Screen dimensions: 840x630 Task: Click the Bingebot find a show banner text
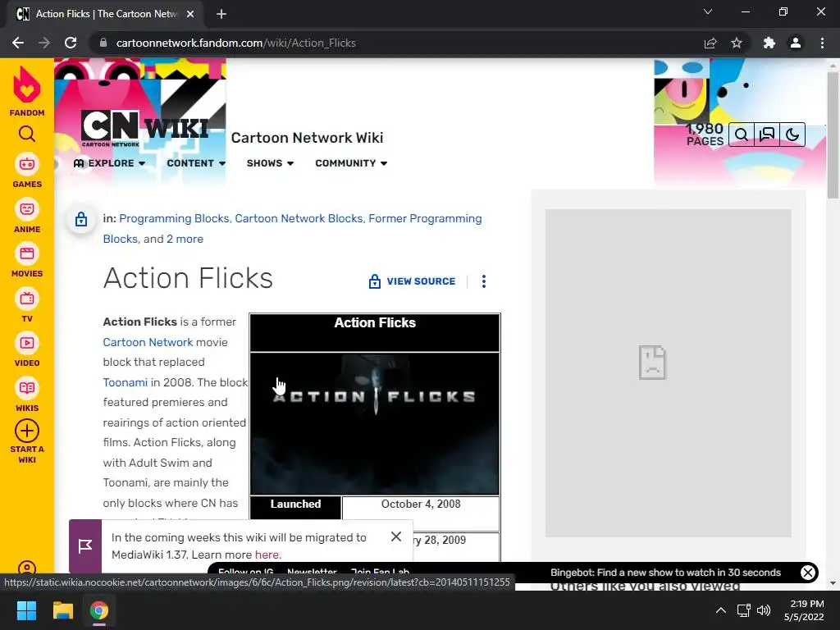pos(665,573)
